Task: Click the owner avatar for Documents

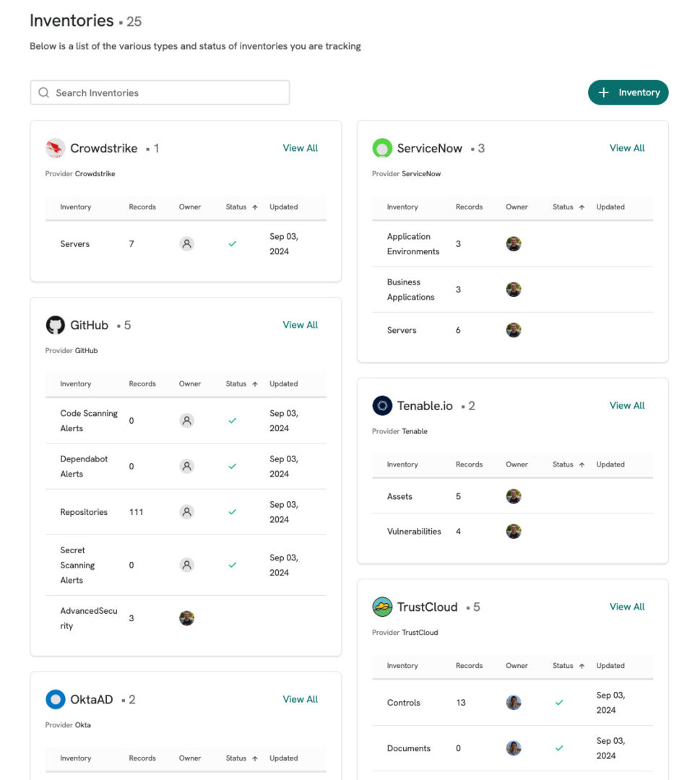Action: 514,748
